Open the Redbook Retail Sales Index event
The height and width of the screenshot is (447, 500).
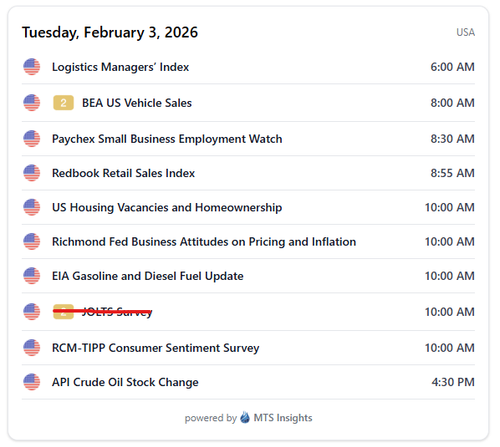coord(123,173)
